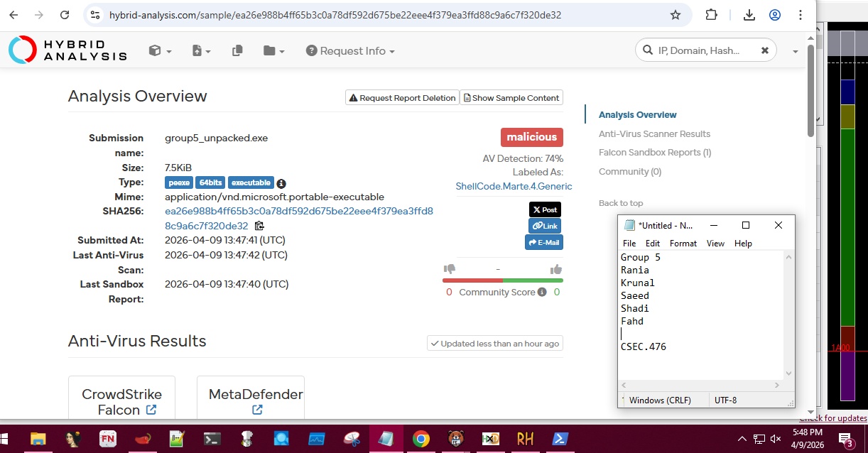Open the browser three-dot menu

tap(801, 15)
